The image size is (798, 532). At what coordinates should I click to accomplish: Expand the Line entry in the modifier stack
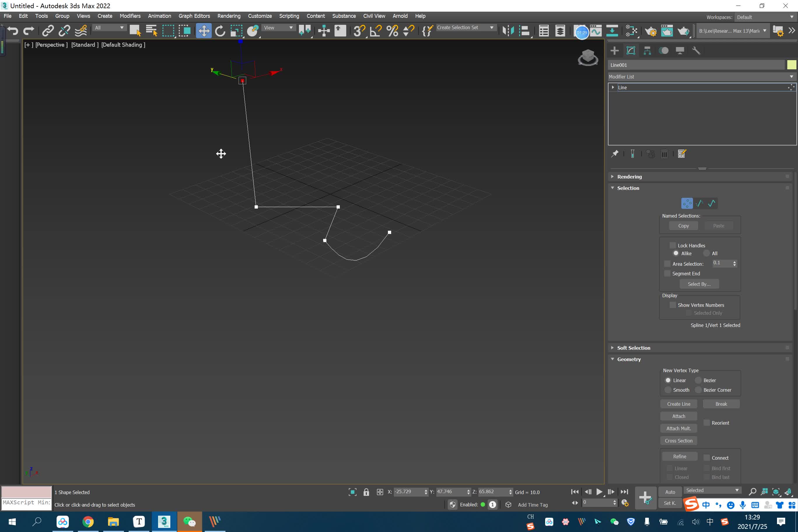click(613, 87)
